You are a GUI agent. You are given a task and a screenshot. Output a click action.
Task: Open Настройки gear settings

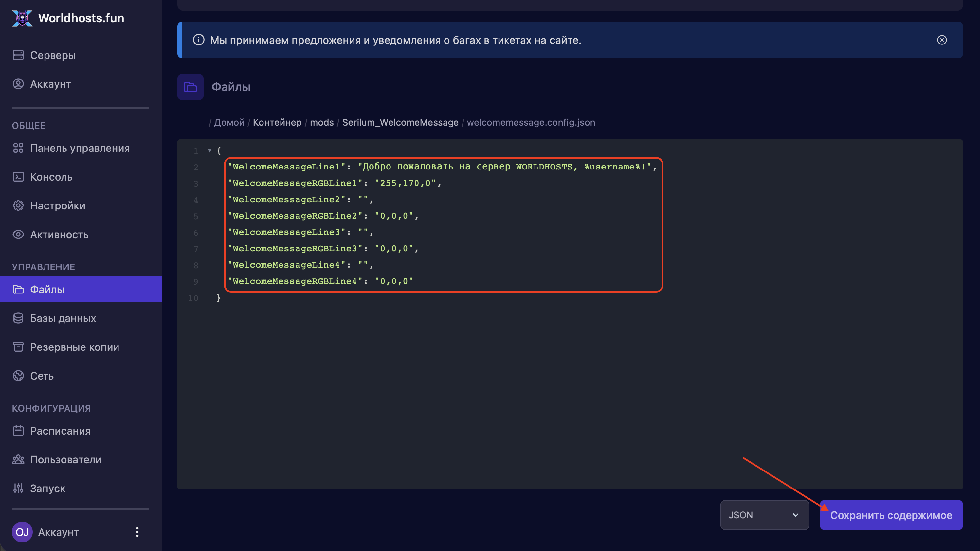pyautogui.click(x=18, y=206)
